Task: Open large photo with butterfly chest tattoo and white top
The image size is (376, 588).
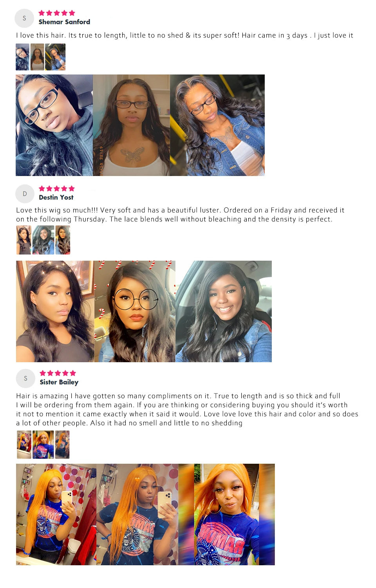Action: click(x=131, y=125)
